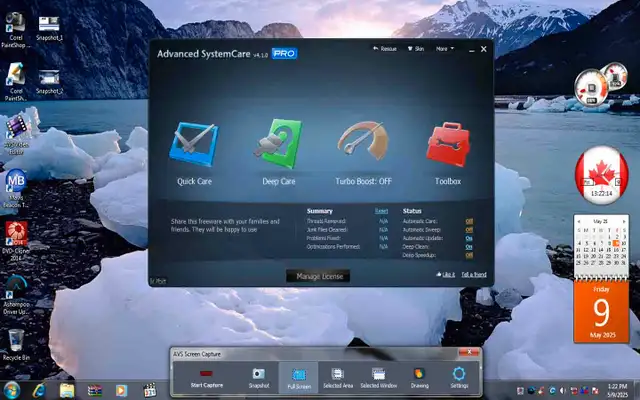The image size is (640, 400).
Task: Open the video editor filmstrip desktop shortcut
Action: pos(16,134)
